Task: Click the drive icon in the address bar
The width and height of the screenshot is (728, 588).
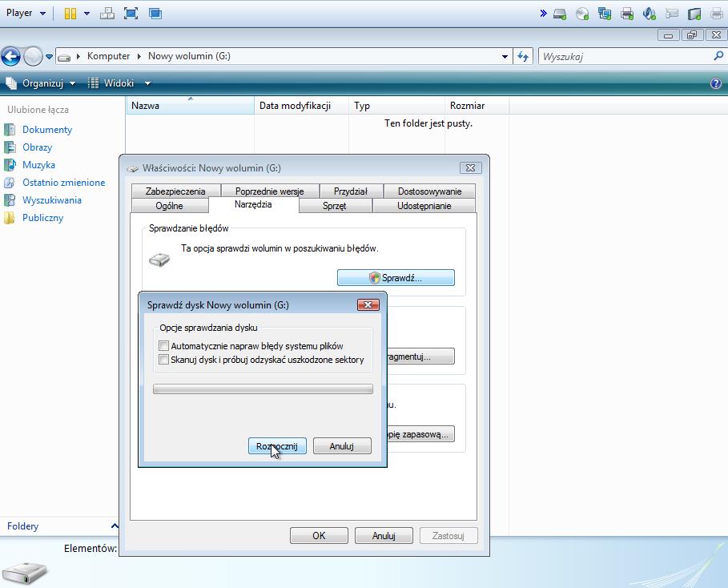Action: pos(64,57)
